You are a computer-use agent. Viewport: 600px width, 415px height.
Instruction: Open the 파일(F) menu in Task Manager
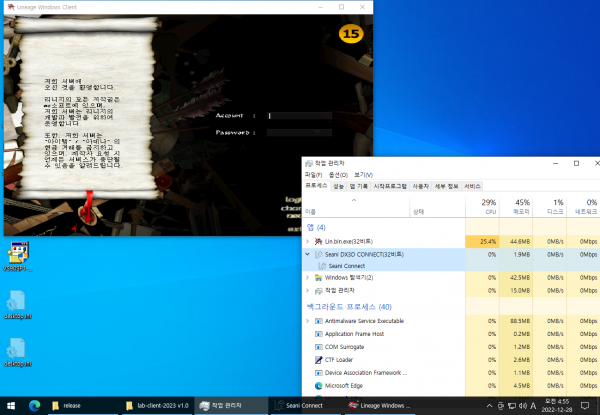tap(313, 175)
